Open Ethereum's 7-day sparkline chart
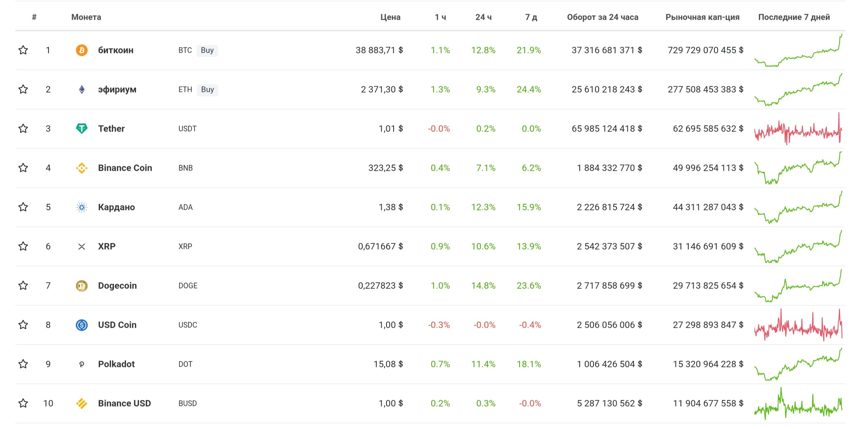This screenshot has width=868, height=429. pyautogui.click(x=798, y=90)
